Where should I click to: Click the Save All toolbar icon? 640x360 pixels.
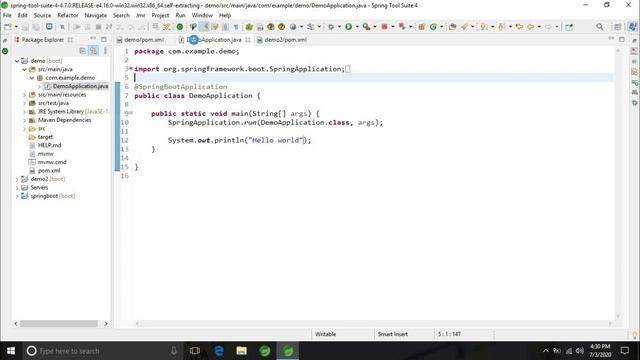36,27
